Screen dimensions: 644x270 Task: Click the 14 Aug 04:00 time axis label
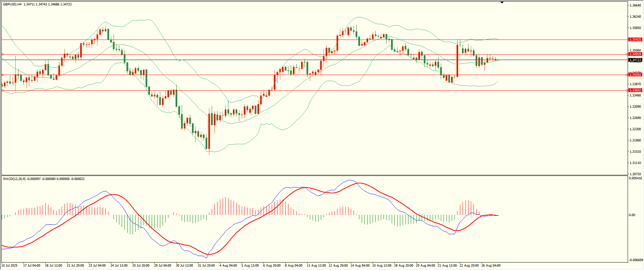pos(360,266)
